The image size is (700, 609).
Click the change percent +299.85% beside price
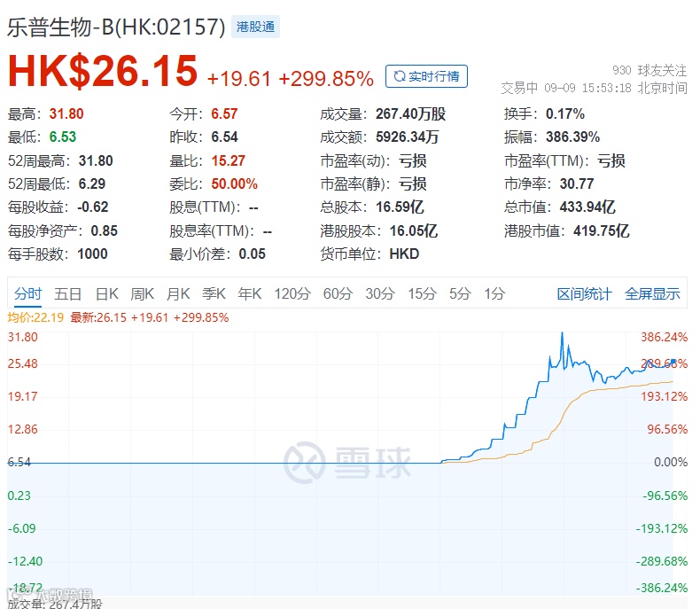pos(326,79)
